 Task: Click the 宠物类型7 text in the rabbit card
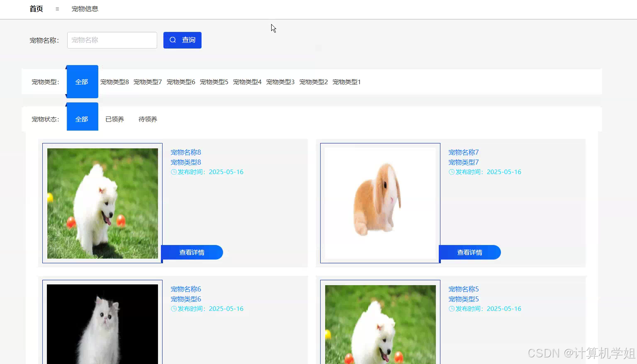coord(464,162)
